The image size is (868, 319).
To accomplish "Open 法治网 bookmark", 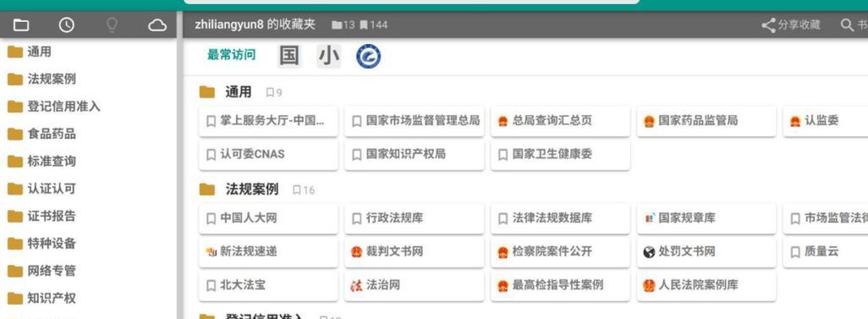I will point(414,286).
